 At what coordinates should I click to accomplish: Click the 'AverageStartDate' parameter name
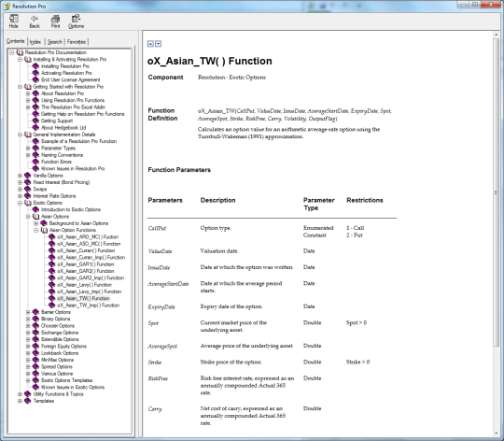click(168, 284)
